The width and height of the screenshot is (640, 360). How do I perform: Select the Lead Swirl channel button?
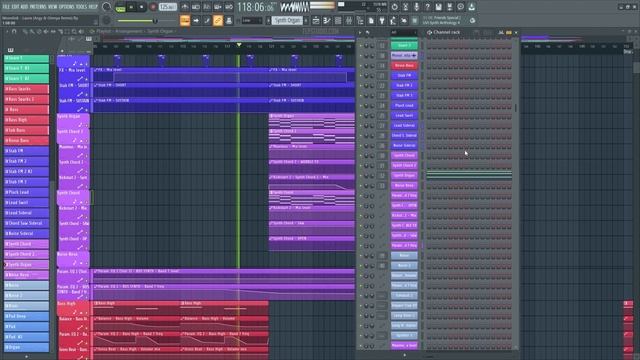404,116
